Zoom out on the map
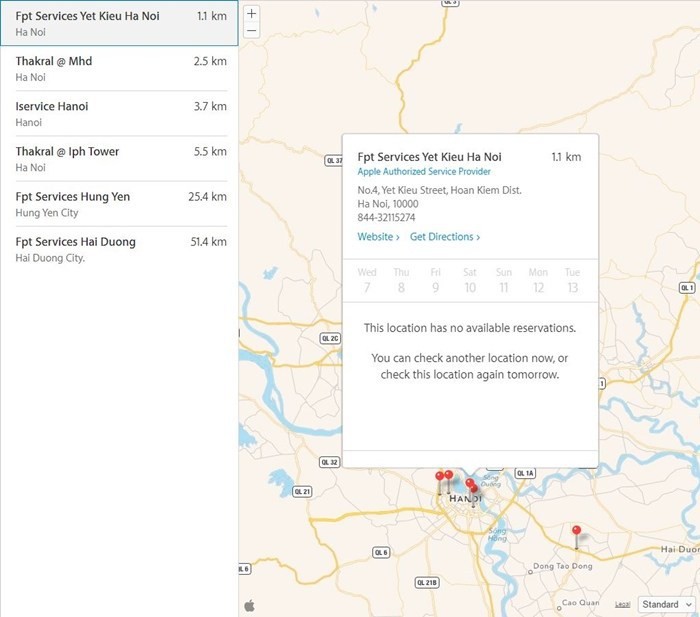Image resolution: width=700 pixels, height=617 pixels. (251, 30)
